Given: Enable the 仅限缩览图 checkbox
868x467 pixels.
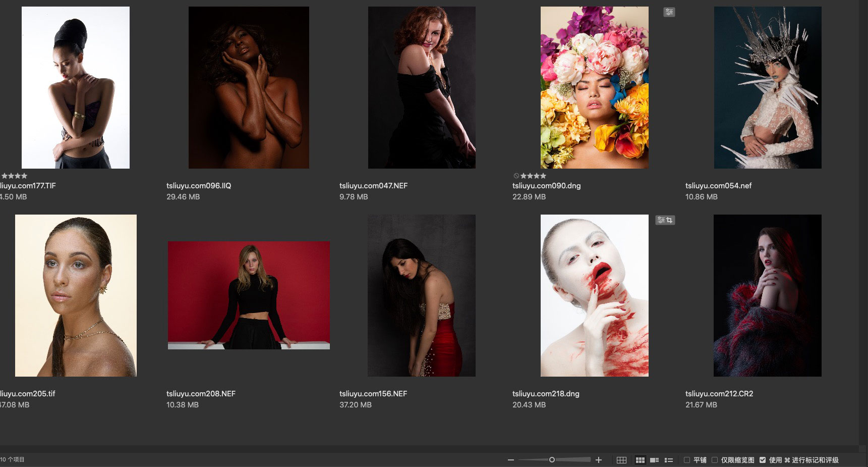Looking at the screenshot, I should 714,460.
